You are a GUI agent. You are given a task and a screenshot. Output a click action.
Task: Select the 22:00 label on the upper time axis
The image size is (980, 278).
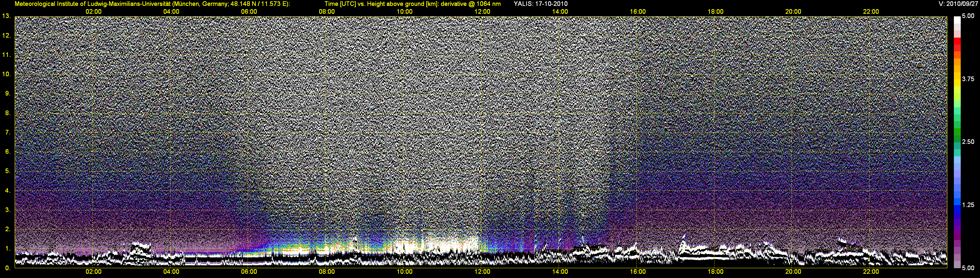[x=871, y=12]
